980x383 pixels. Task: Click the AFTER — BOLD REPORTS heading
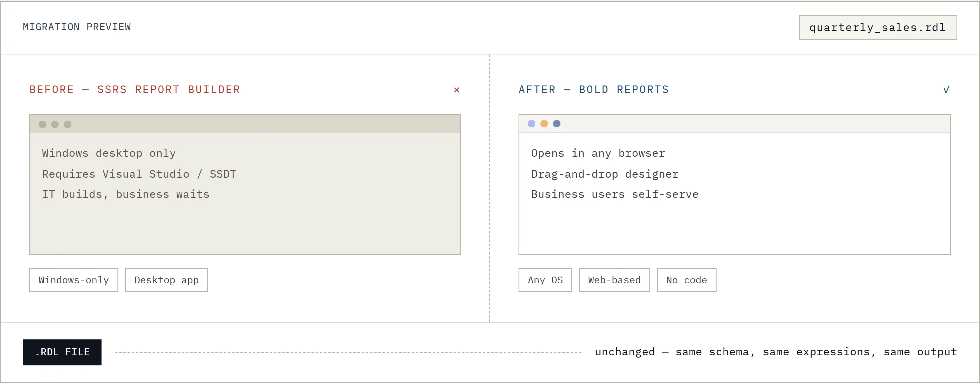[x=594, y=90]
